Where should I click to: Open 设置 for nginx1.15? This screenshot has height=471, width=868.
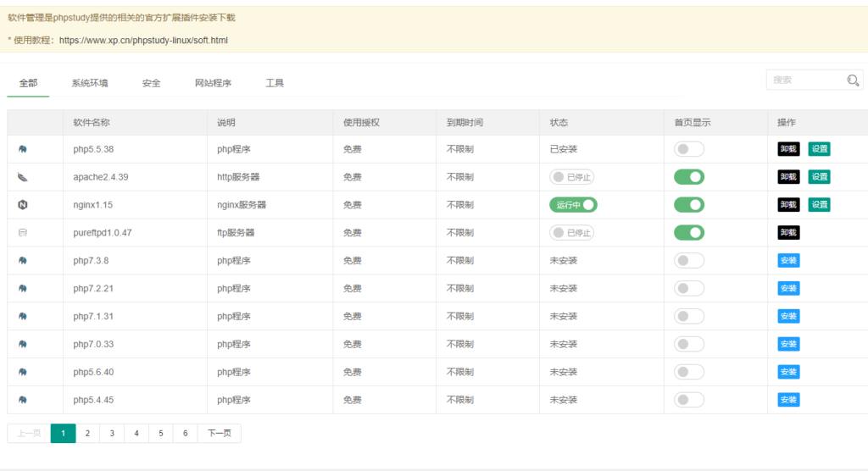pos(820,205)
